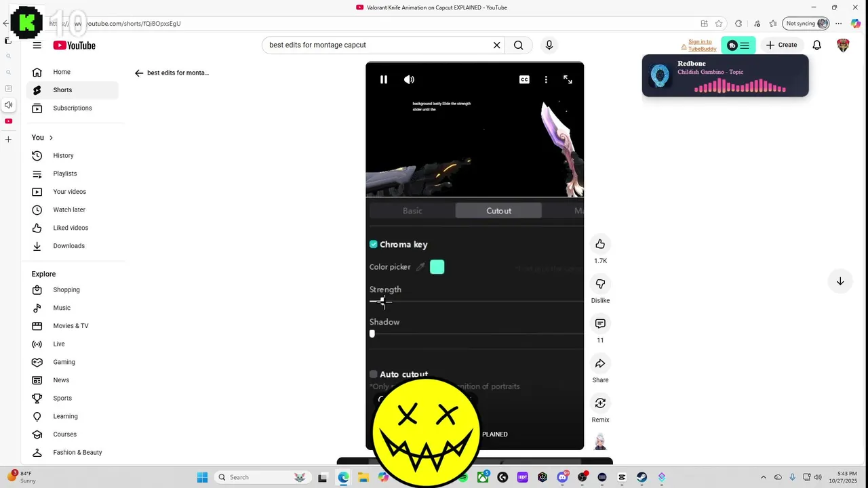Viewport: 868px width, 488px height.
Task: Dislike this Short
Action: point(600,284)
